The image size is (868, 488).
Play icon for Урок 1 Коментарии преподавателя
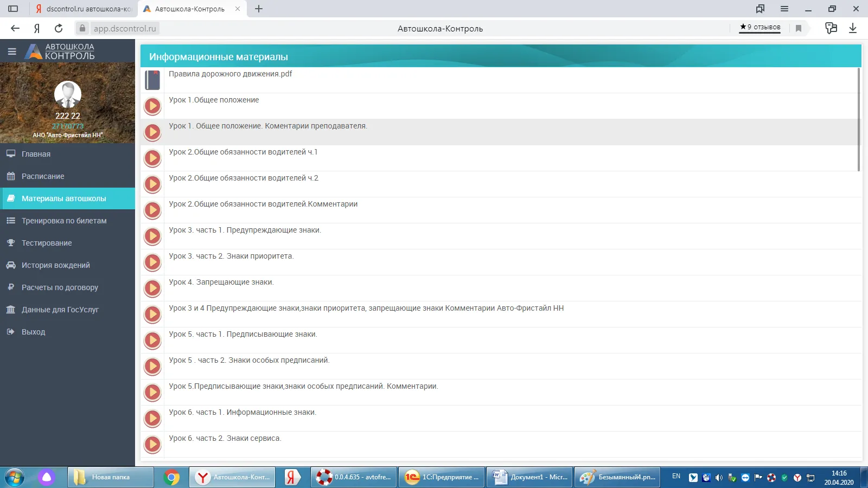point(152,132)
